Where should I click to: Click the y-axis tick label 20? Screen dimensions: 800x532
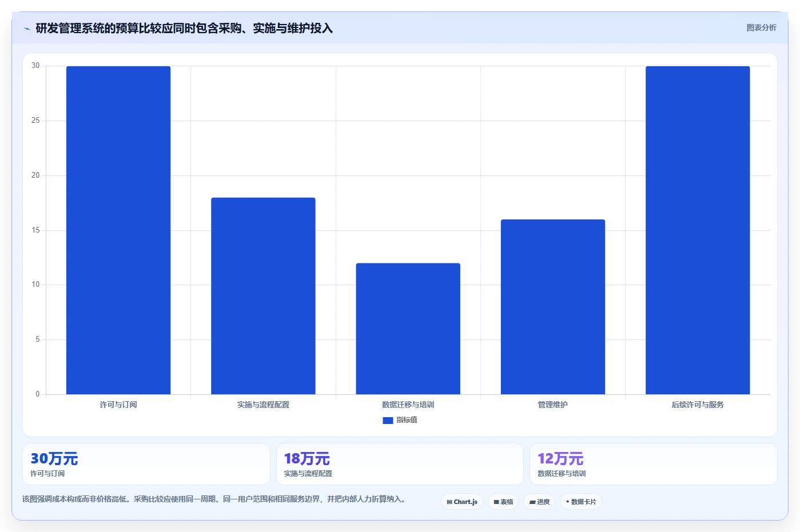tap(35, 175)
